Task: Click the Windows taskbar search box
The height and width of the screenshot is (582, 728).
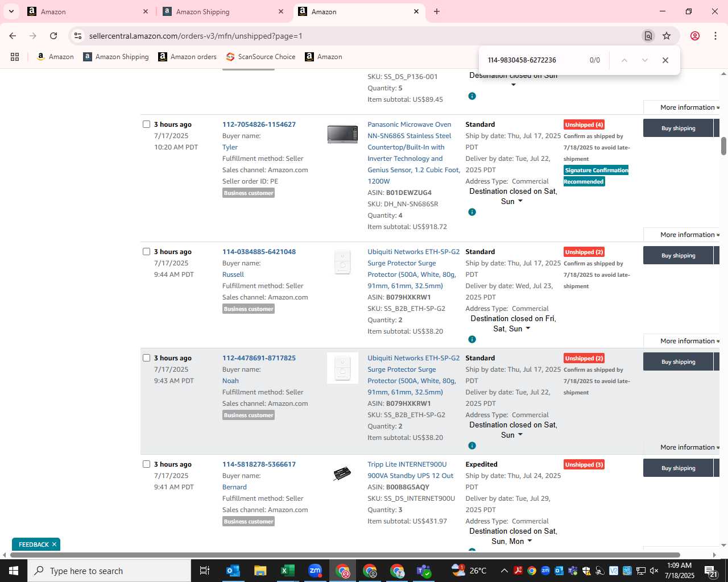Action: [x=109, y=571]
